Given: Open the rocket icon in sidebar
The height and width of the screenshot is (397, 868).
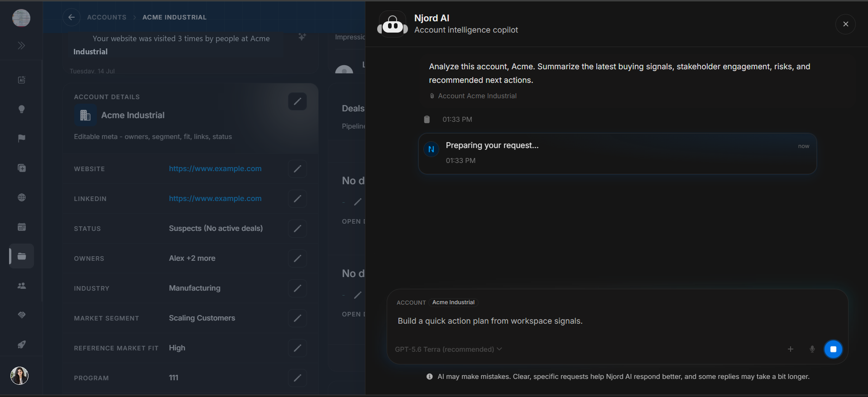Looking at the screenshot, I should click(21, 344).
